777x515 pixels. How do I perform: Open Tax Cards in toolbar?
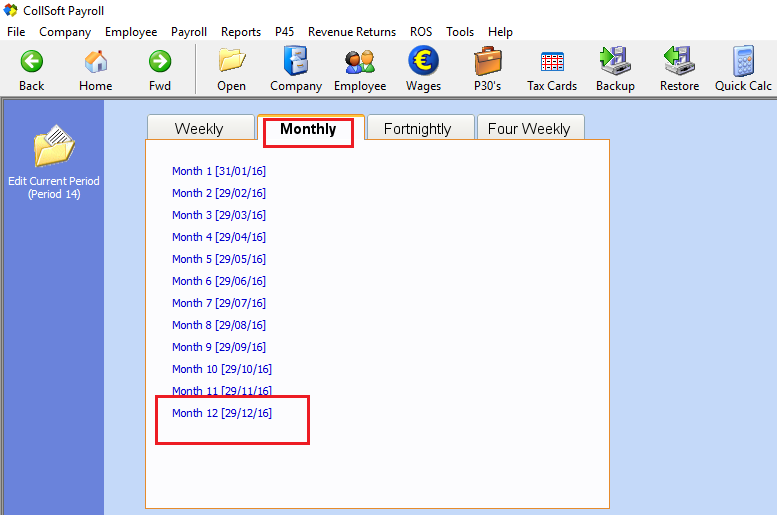coord(552,62)
